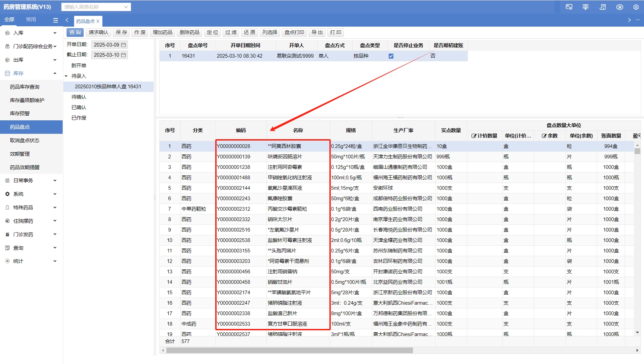Open 药品库存查询 in the sidebar
This screenshot has height=364, width=644.
[25, 87]
